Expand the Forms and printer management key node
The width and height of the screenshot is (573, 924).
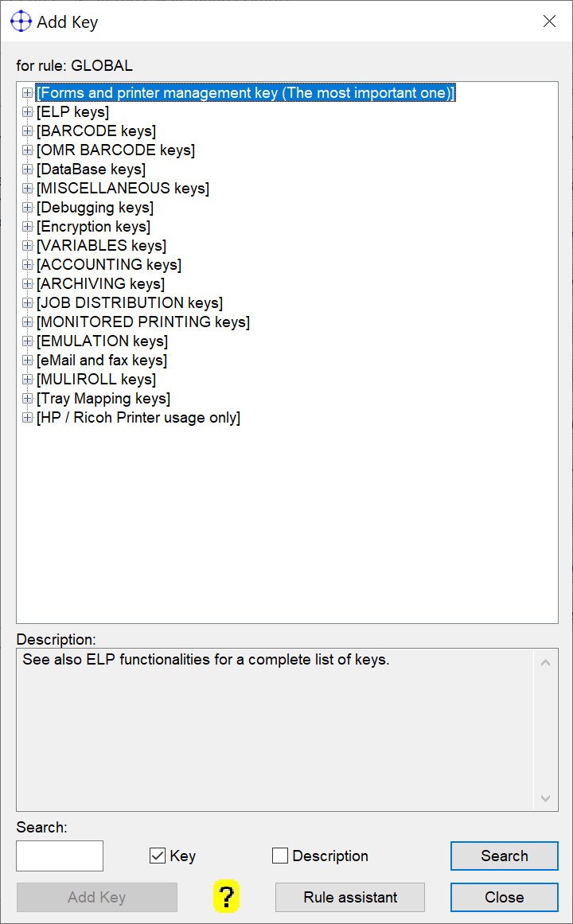[27, 93]
